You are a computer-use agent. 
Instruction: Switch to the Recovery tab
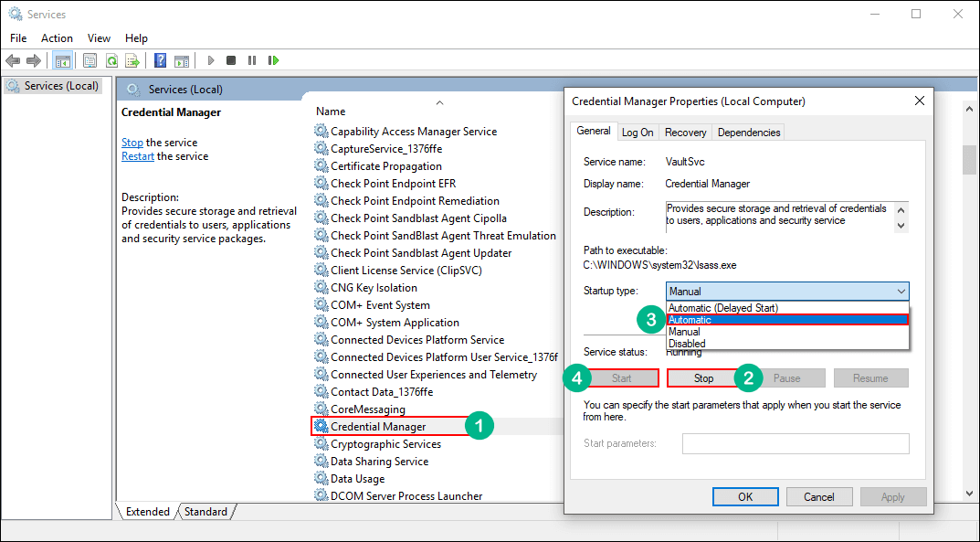(x=685, y=133)
